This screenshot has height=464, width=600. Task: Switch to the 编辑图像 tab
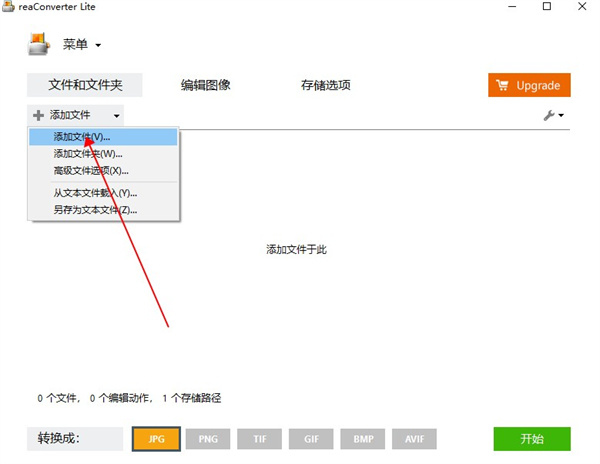point(206,85)
